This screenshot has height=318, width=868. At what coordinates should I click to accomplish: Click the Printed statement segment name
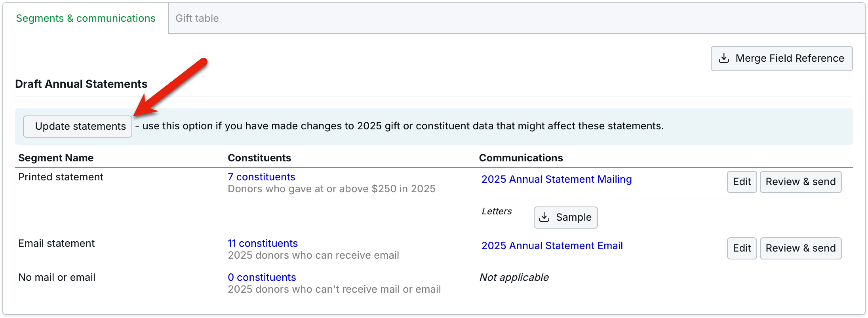pos(61,177)
